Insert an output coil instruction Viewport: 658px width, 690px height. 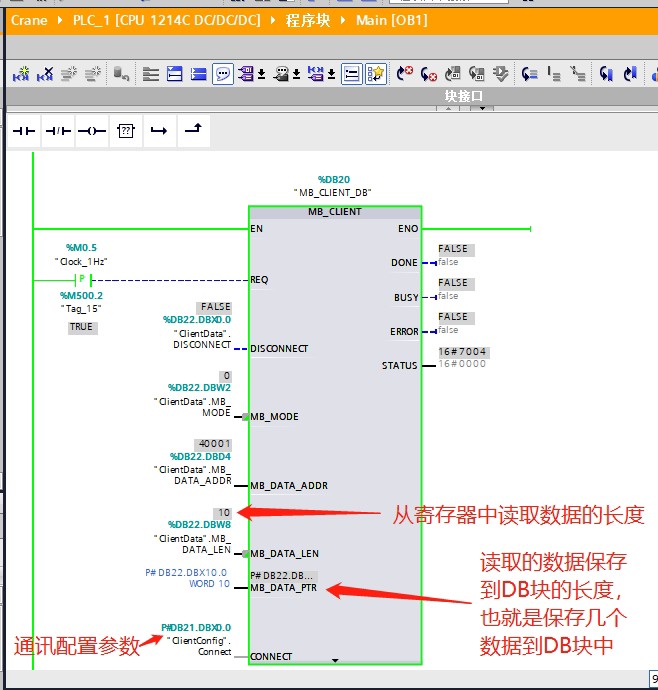point(92,131)
